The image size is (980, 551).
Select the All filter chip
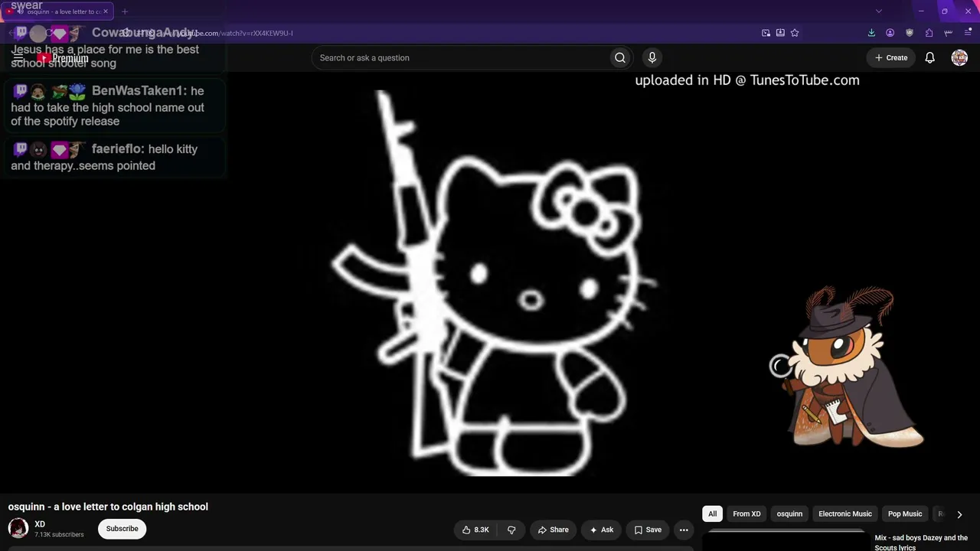712,514
